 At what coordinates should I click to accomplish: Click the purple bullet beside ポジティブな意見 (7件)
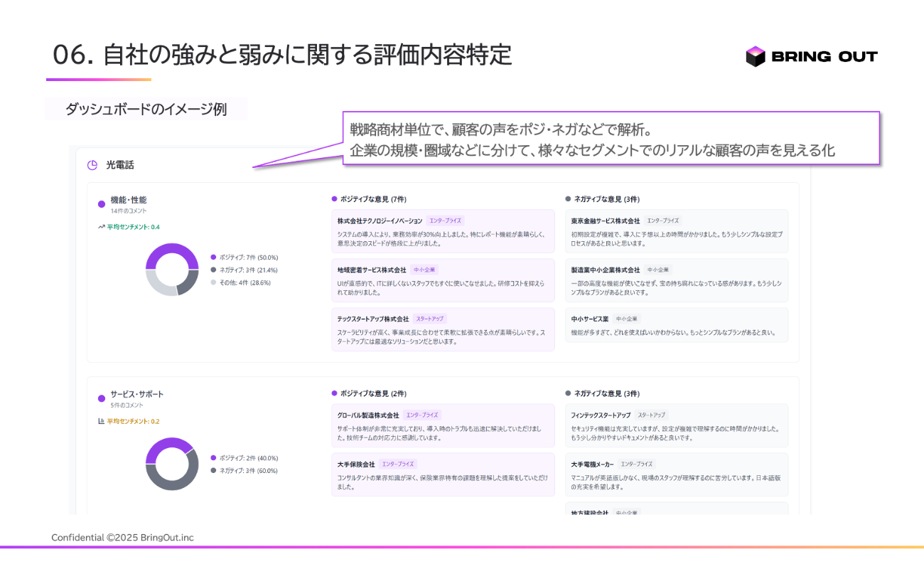(334, 199)
